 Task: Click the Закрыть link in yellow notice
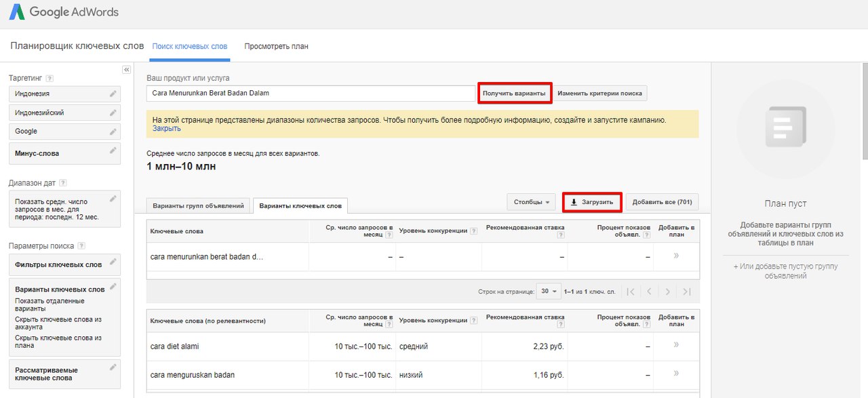point(166,128)
